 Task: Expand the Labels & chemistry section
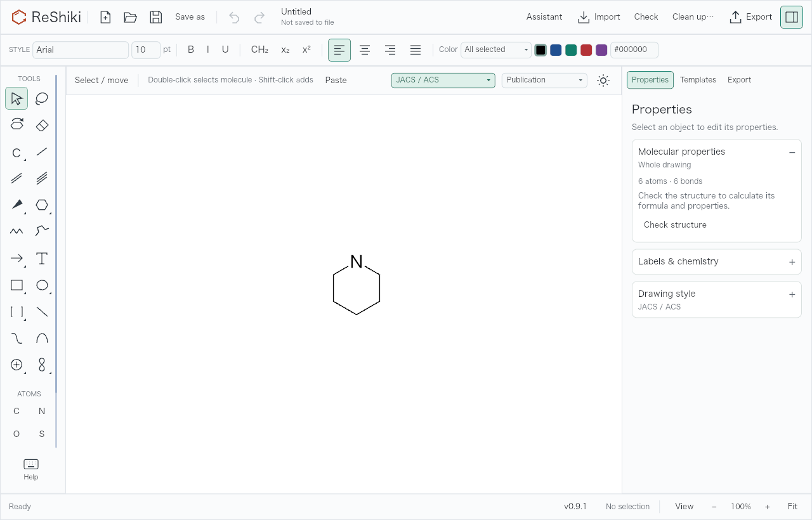coord(792,262)
